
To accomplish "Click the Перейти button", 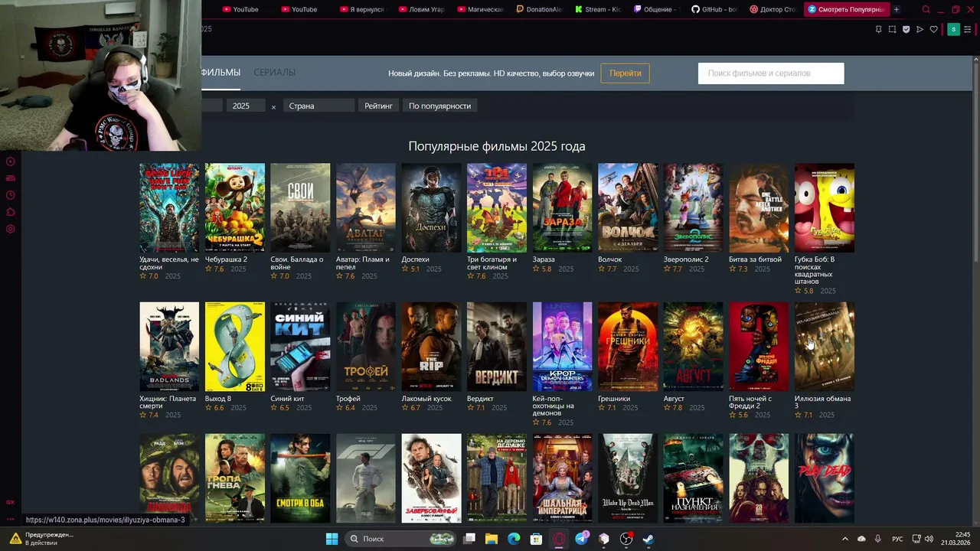I will click(626, 73).
